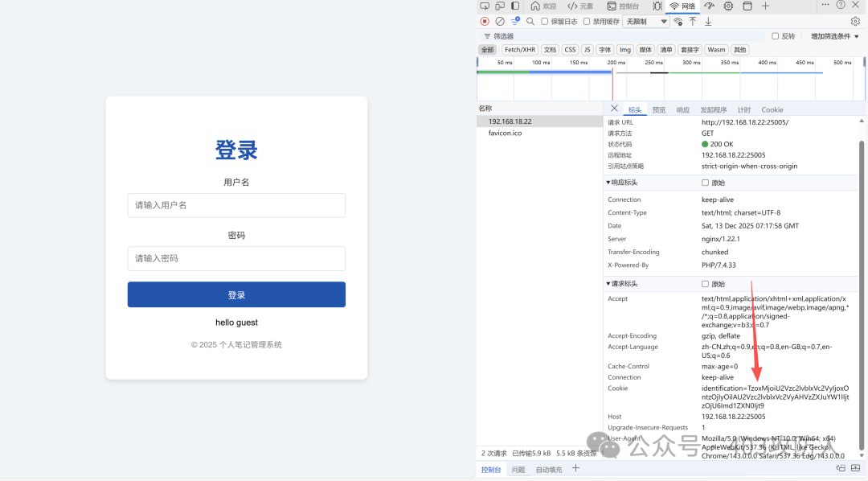The image size is (868, 481).
Task: Stop recording network log red button
Action: 485,21
